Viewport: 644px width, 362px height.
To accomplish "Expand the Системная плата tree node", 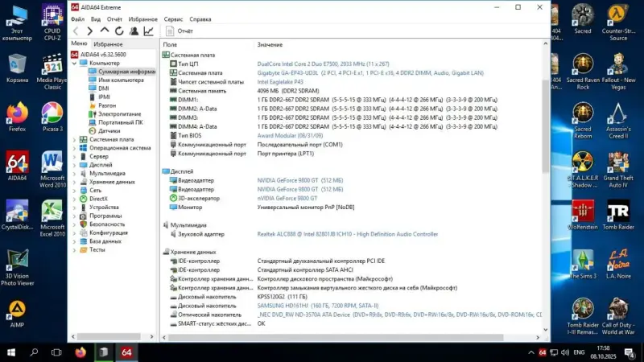I will tap(75, 139).
